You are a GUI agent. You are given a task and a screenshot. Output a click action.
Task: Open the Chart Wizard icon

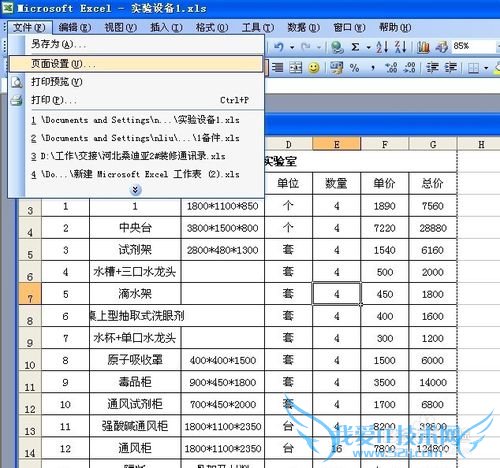click(x=423, y=47)
